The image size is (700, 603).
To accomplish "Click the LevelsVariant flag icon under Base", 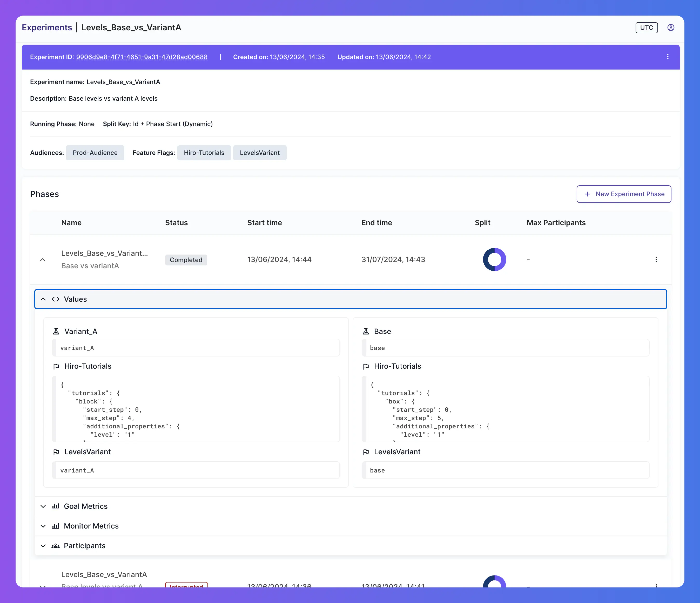I will pos(366,452).
